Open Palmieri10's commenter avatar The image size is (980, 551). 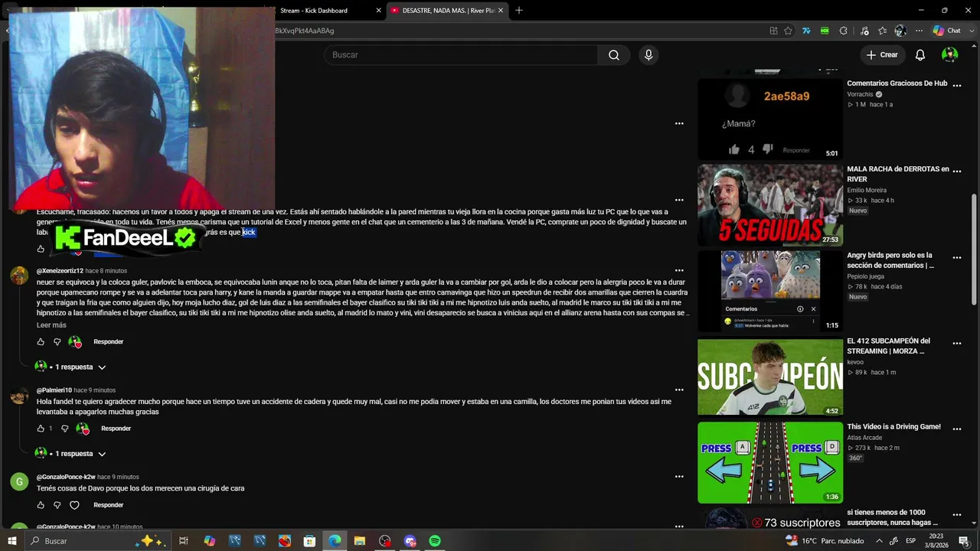pos(19,396)
